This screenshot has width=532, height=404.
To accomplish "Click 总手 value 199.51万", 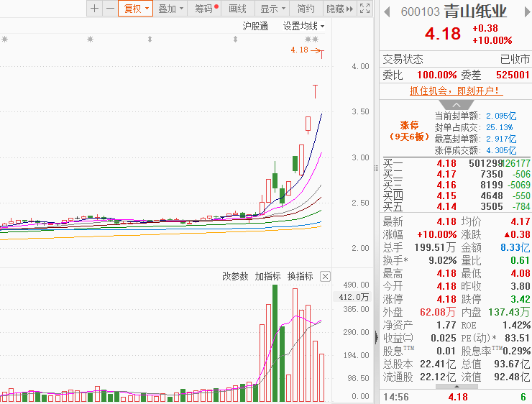I will (x=435, y=247).
